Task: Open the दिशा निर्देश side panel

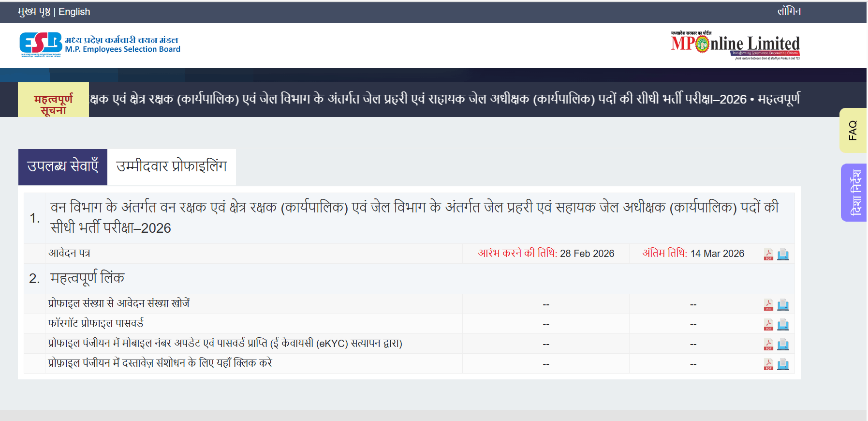Action: pos(854,193)
